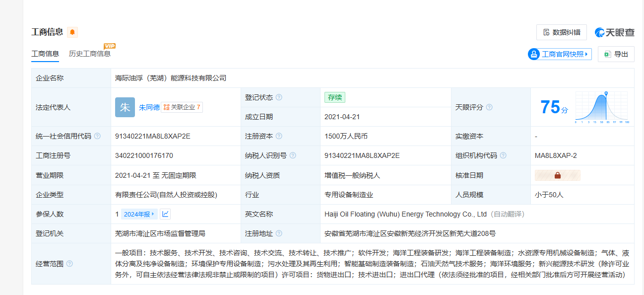Click help icon beside 天眼评分
This screenshot has width=644, height=295.
[489, 107]
